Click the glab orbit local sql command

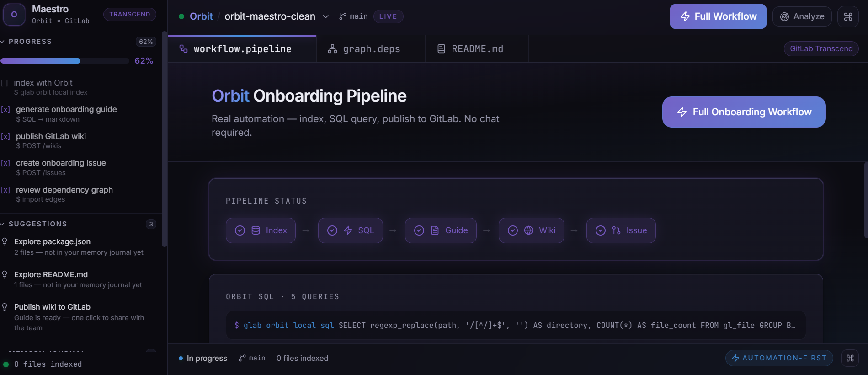pyautogui.click(x=516, y=325)
